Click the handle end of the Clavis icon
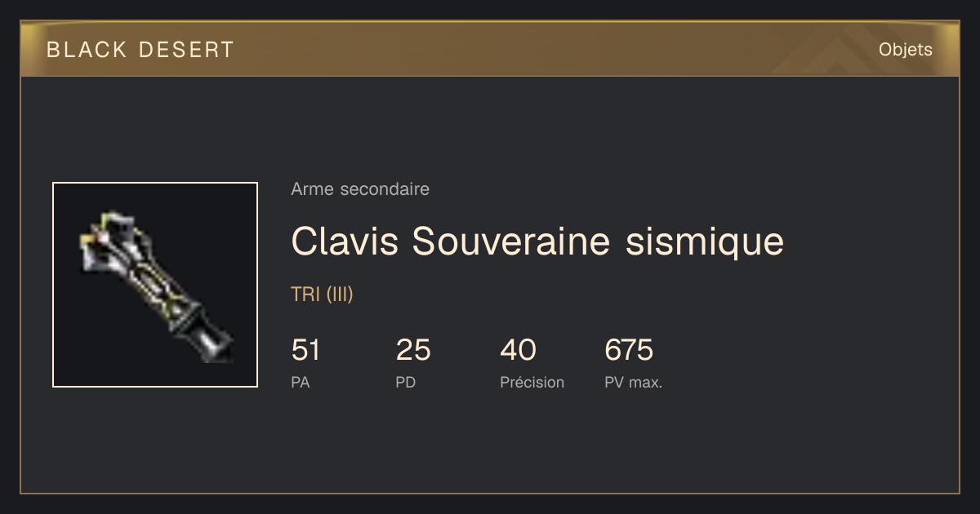 [x=214, y=343]
